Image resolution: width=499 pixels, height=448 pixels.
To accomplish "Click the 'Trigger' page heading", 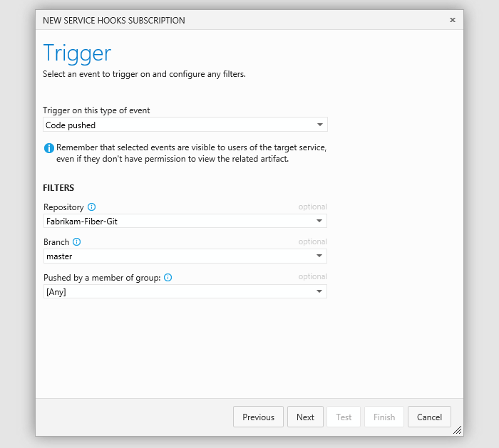I will 77,53.
